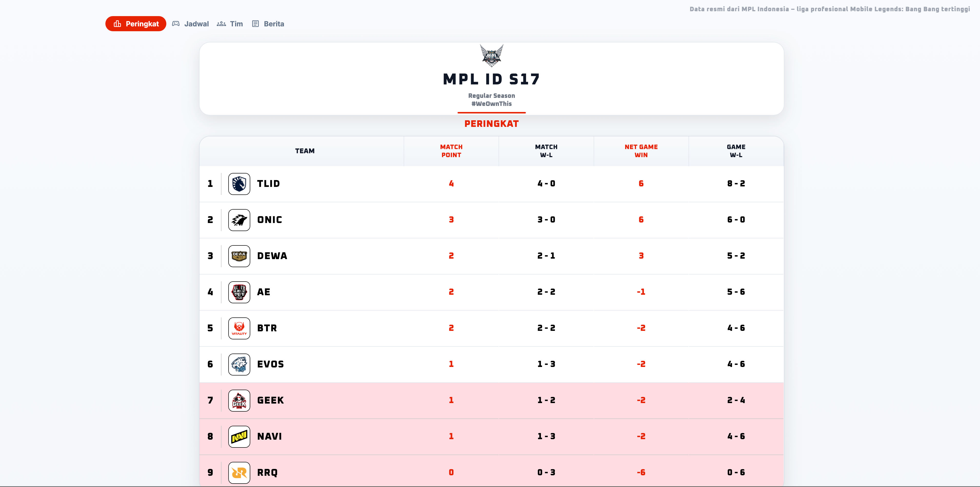
Task: Click the Regular Season subtitle
Action: (x=491, y=96)
